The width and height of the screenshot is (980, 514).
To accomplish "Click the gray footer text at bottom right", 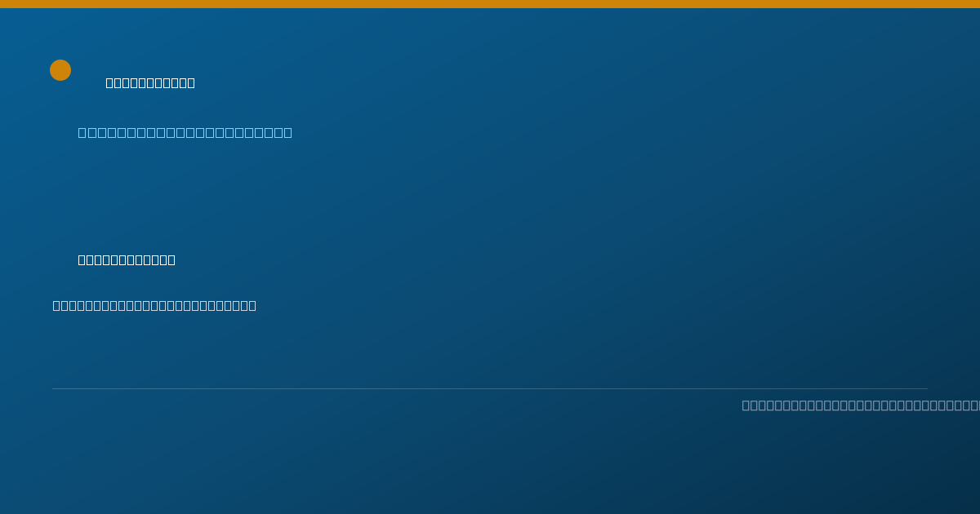I will [x=861, y=405].
